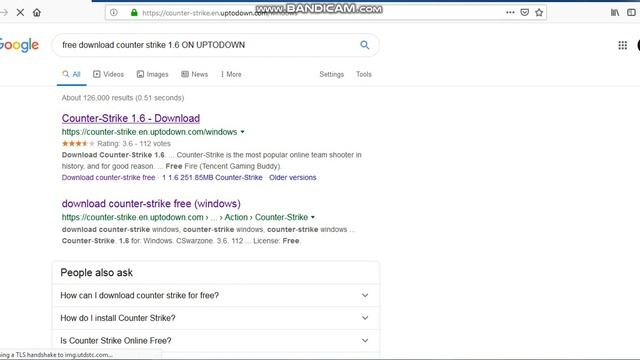Image resolution: width=640 pixels, height=360 pixels.
Task: Click the blue search magnifier button
Action: point(364,45)
